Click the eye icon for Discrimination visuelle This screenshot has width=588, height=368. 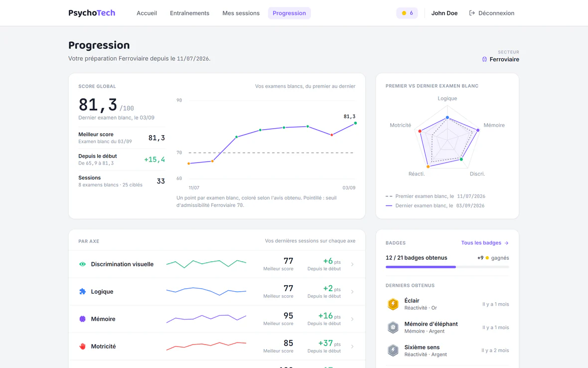tap(83, 264)
